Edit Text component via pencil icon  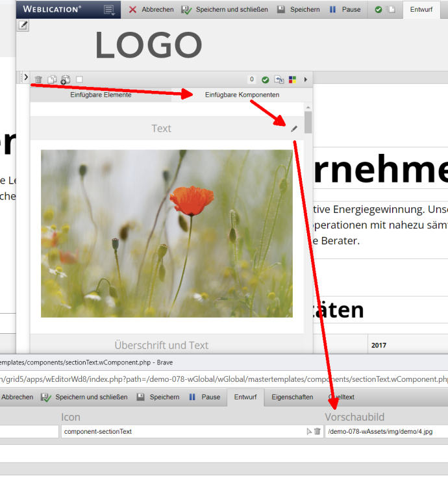pyautogui.click(x=294, y=129)
